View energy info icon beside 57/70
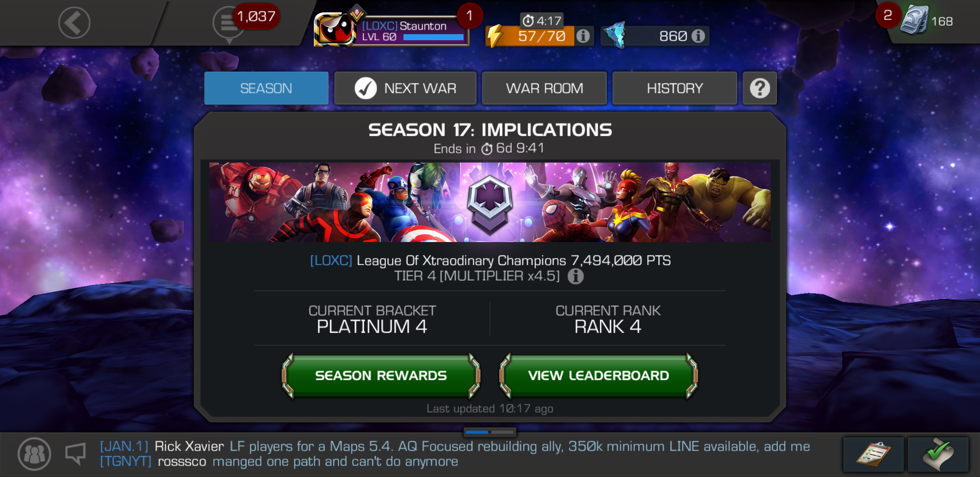980x477 pixels. click(583, 36)
